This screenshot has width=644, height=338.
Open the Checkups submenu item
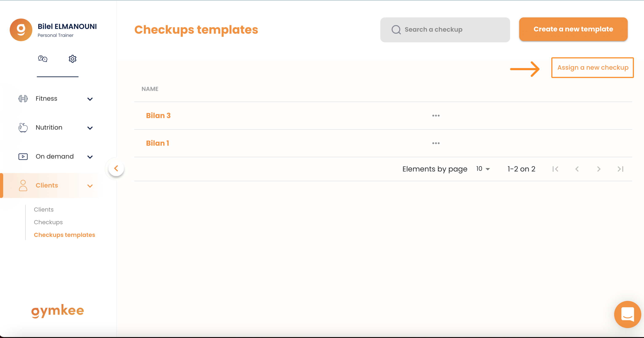point(48,222)
